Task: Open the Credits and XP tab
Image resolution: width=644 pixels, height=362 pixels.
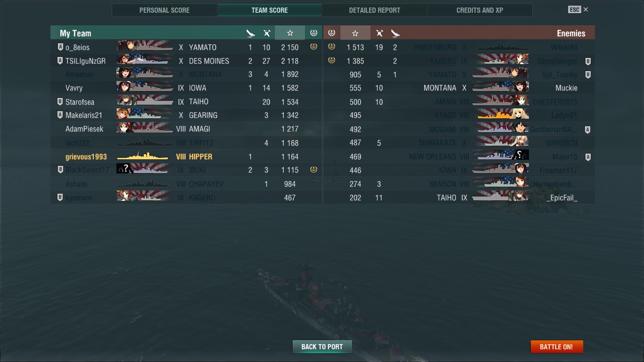Action: click(480, 10)
